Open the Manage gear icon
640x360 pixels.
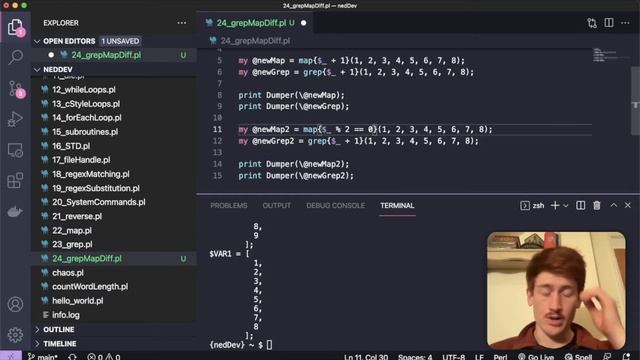(16, 335)
